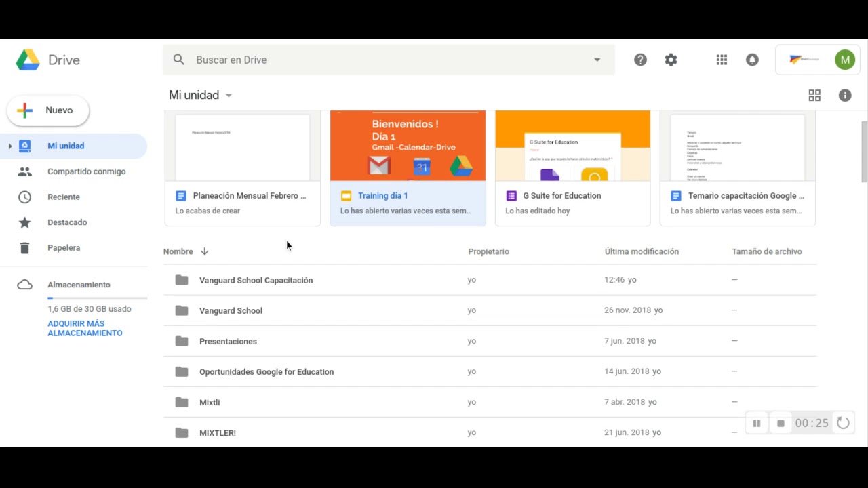Click the Docs icon beside Planeación Mensual Febrero

[x=181, y=196]
